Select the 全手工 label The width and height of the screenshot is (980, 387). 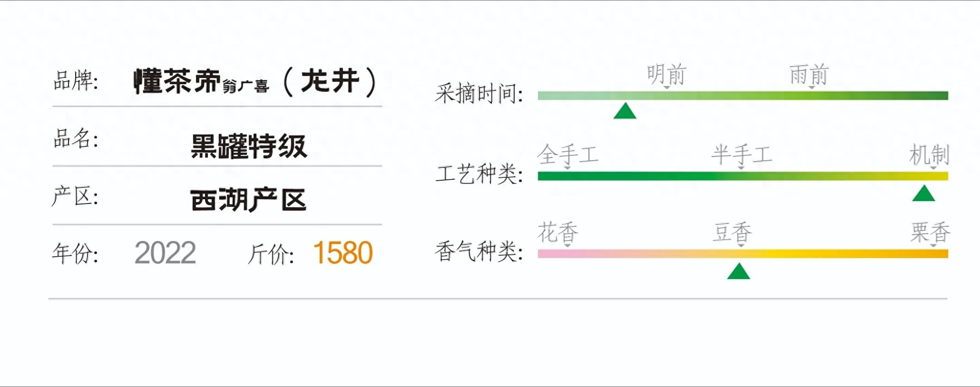568,155
